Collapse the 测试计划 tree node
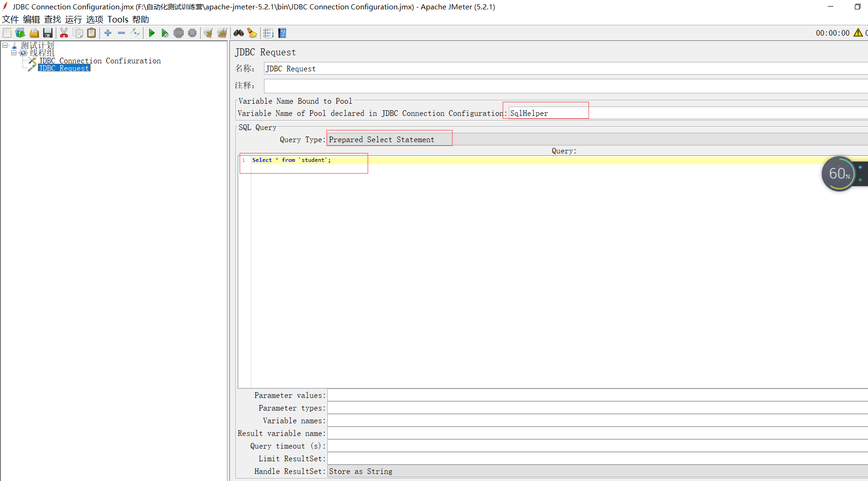This screenshot has width=868, height=481. (5, 45)
